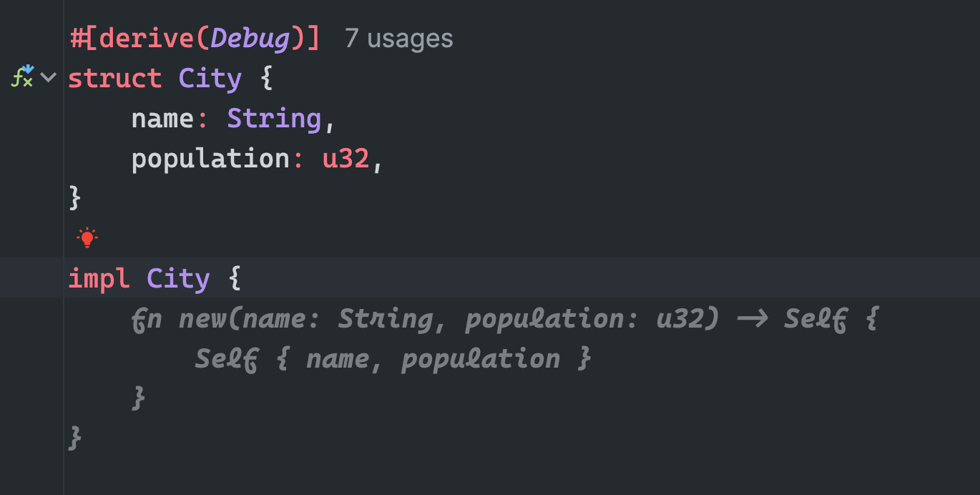
Task: Click opening brace after impl City
Action: pos(234,278)
